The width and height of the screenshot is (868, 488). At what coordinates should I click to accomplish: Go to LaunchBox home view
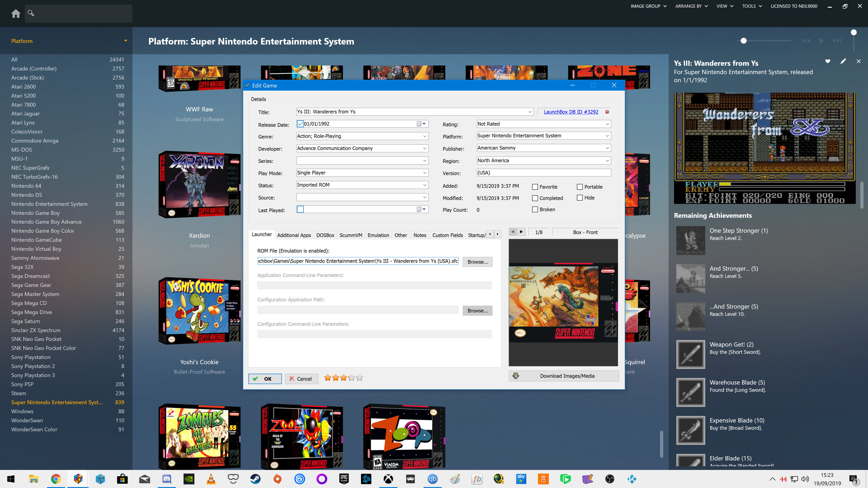click(x=16, y=14)
